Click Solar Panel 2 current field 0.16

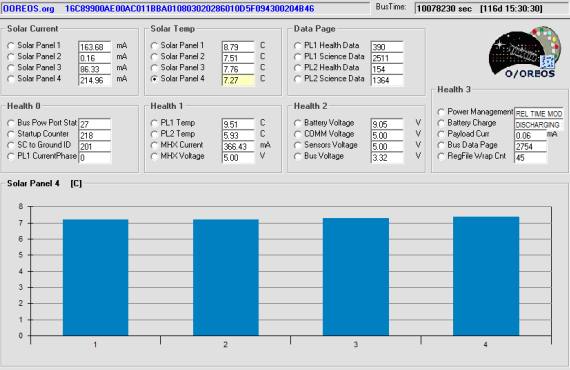(95, 58)
